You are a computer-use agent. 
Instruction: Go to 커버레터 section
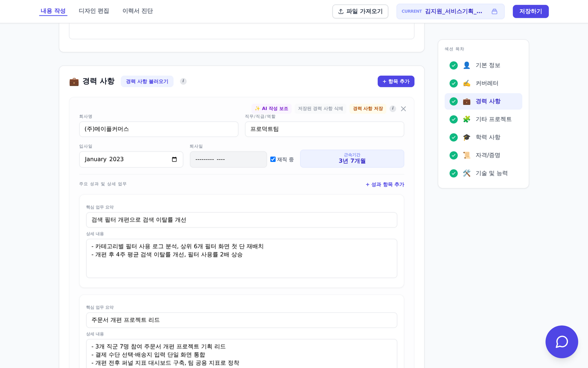483,83
